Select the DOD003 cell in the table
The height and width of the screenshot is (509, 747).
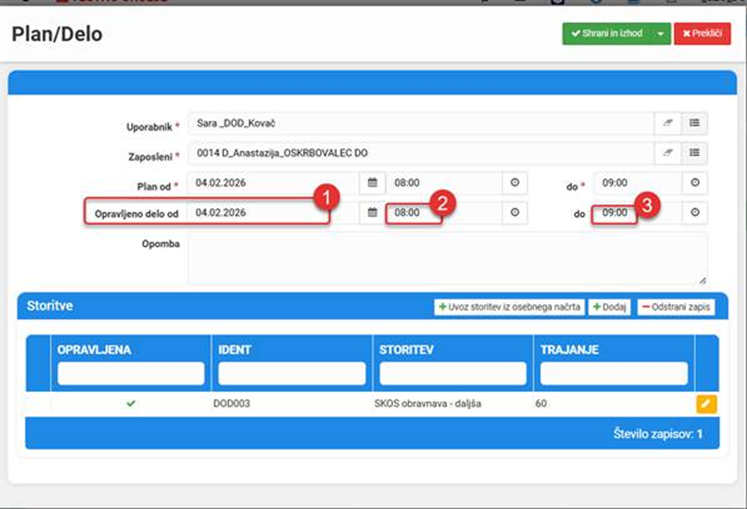232,404
